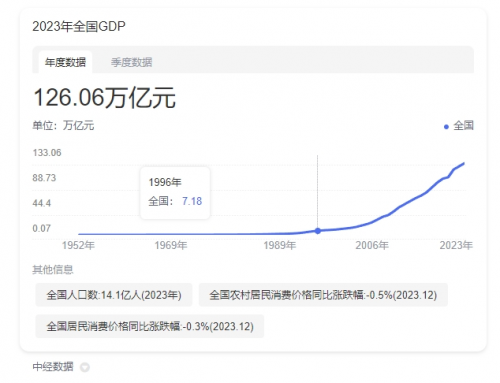Click the 1996年 tooltip box
The height and width of the screenshot is (383, 500).
point(175,193)
